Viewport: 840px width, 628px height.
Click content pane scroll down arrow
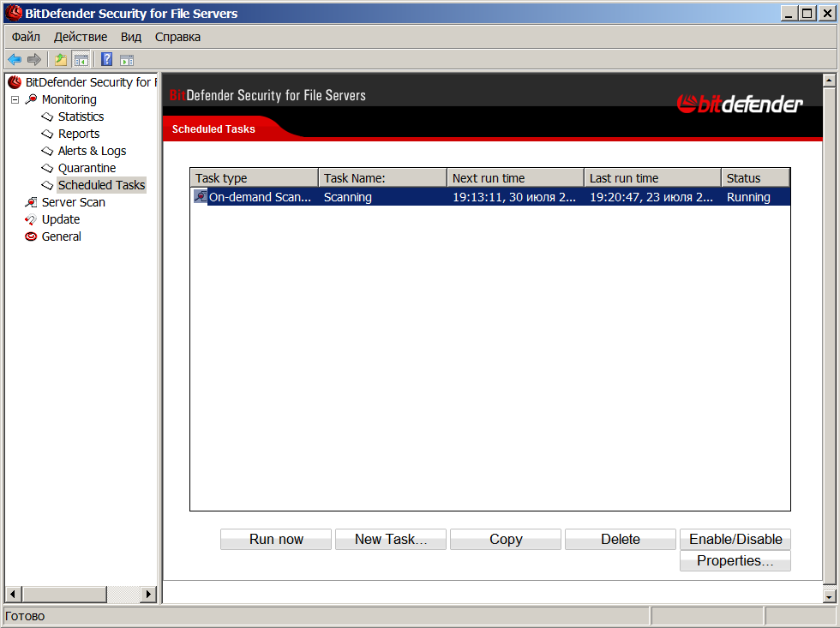coord(829,596)
